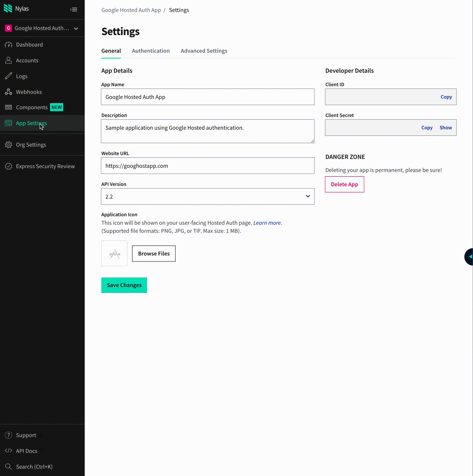This screenshot has height=476, width=473.
Task: Copy the Client ID
Action: [x=446, y=96]
